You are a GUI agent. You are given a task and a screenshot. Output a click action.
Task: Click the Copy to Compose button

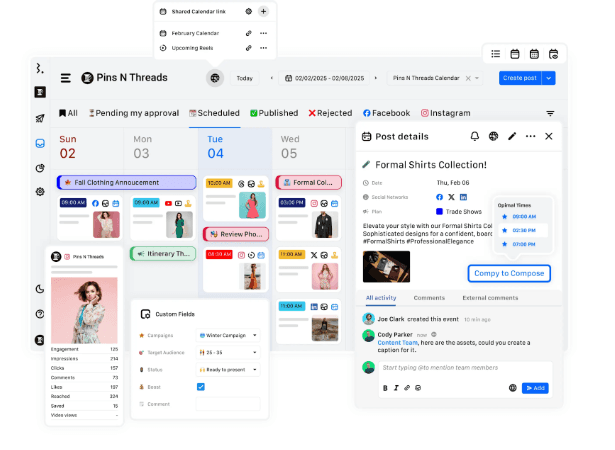coord(509,273)
